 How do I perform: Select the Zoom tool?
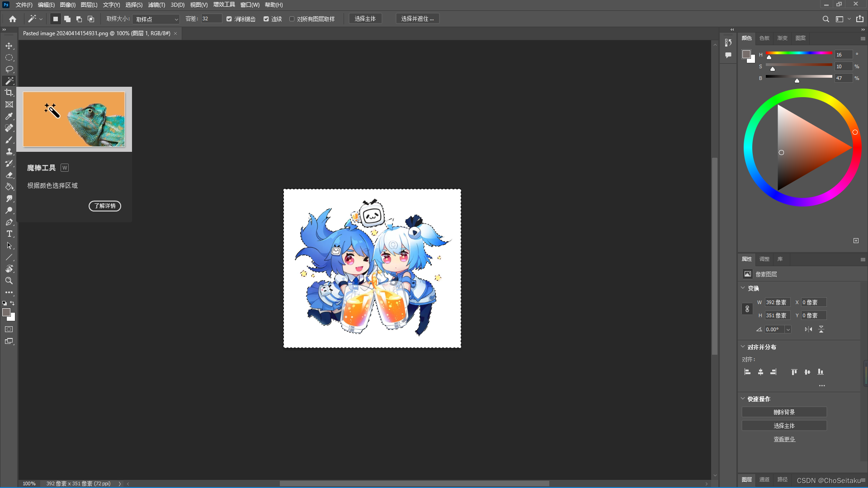[x=9, y=281]
